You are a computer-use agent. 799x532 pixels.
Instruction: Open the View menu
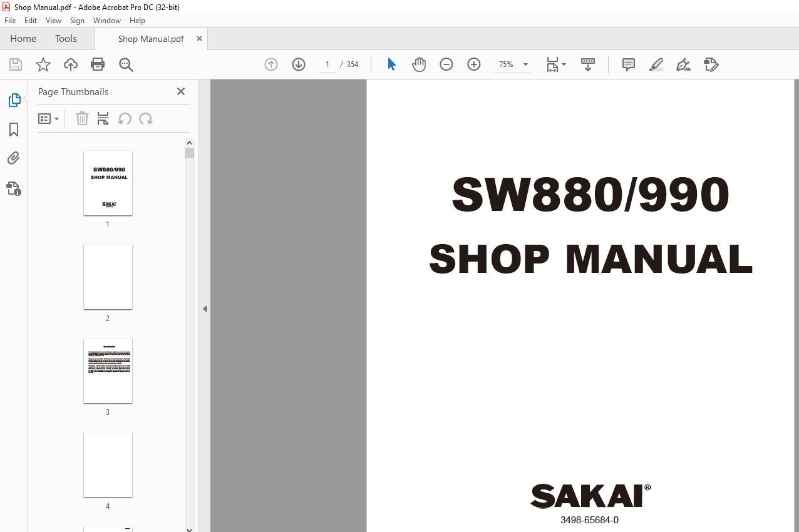(x=54, y=21)
